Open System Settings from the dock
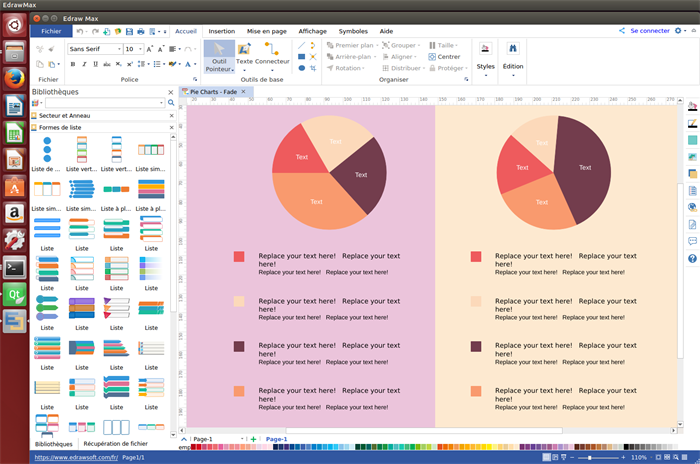 14,241
